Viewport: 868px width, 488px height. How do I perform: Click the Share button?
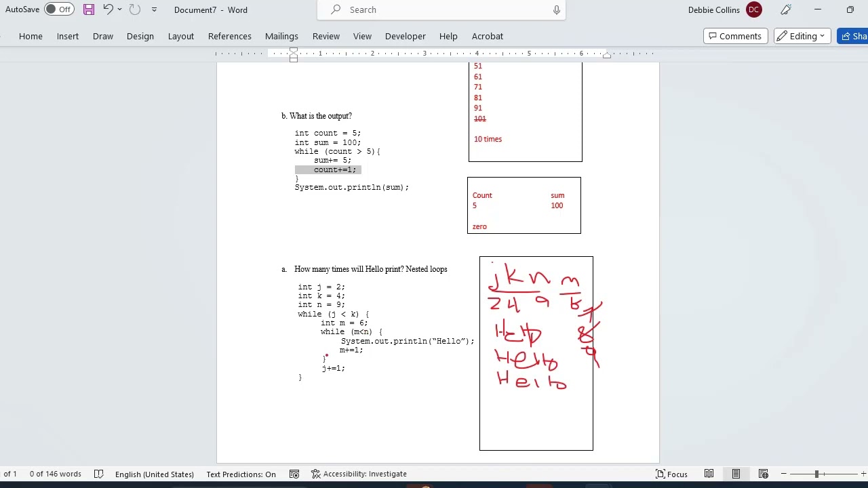[x=853, y=36]
